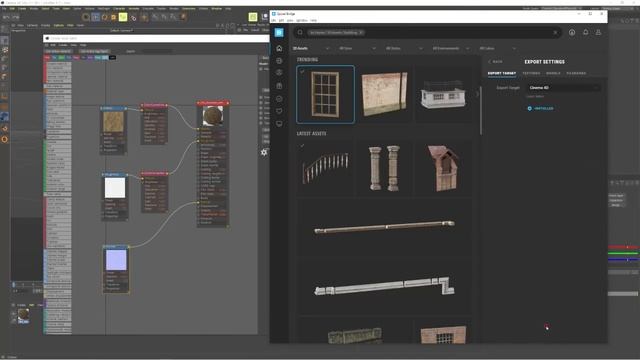Viewport: 640px width, 360px height.
Task: Toggle the red node filter chip
Action: (x=47, y=58)
